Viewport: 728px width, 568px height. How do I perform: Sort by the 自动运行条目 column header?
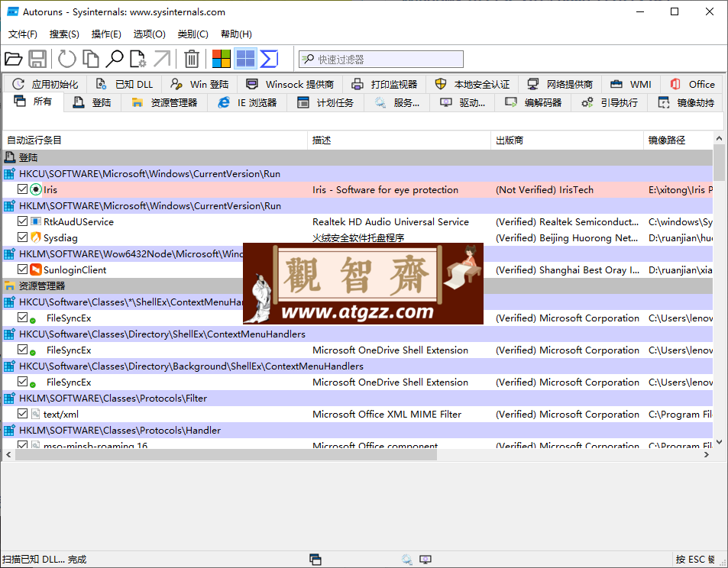pos(154,140)
